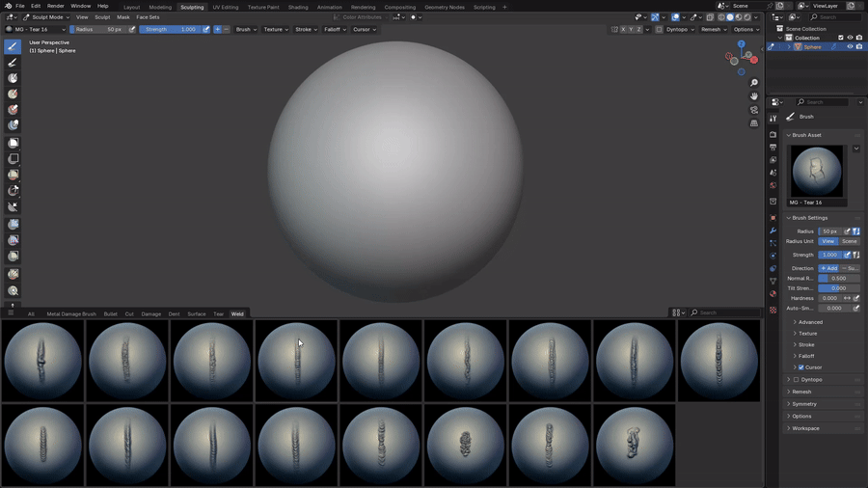The height and width of the screenshot is (488, 868).
Task: Switch to the UV Editing workspace tab
Action: (226, 7)
